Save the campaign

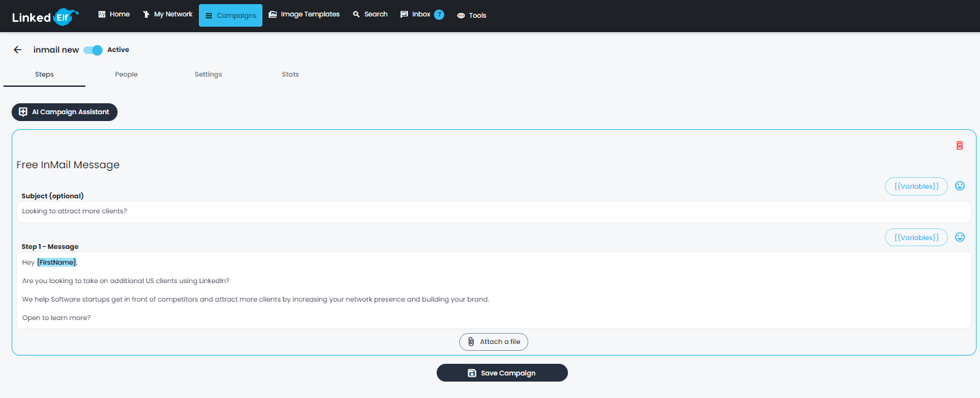502,373
